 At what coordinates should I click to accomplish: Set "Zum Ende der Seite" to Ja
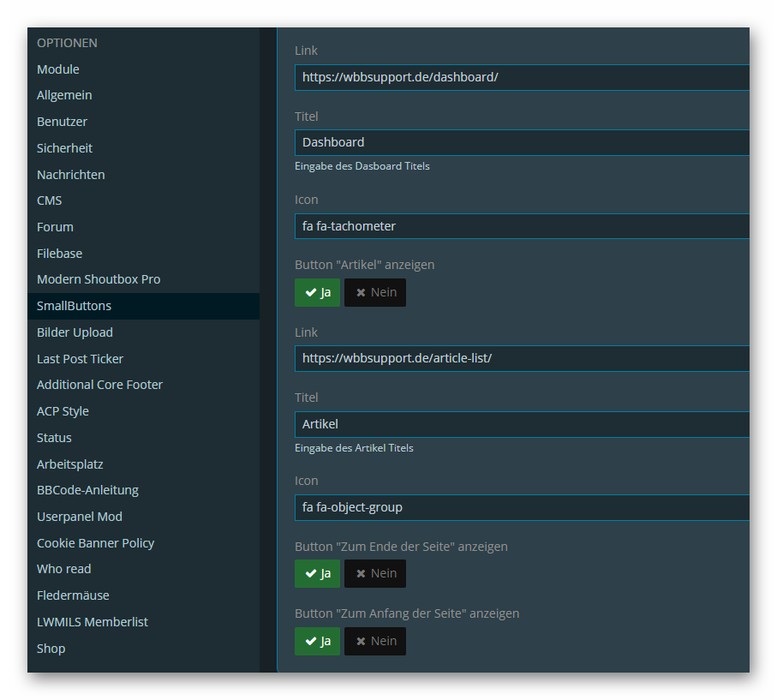317,573
